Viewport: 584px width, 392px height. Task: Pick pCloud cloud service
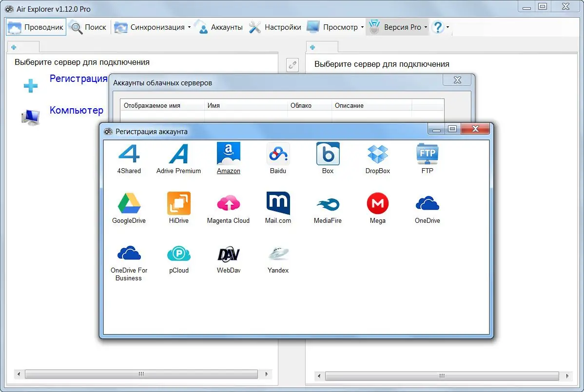(x=179, y=254)
